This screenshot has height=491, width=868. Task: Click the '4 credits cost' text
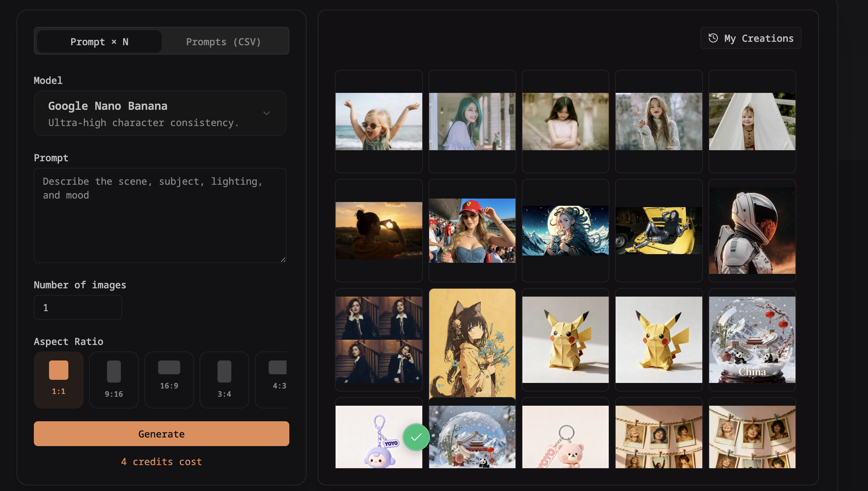pyautogui.click(x=162, y=462)
